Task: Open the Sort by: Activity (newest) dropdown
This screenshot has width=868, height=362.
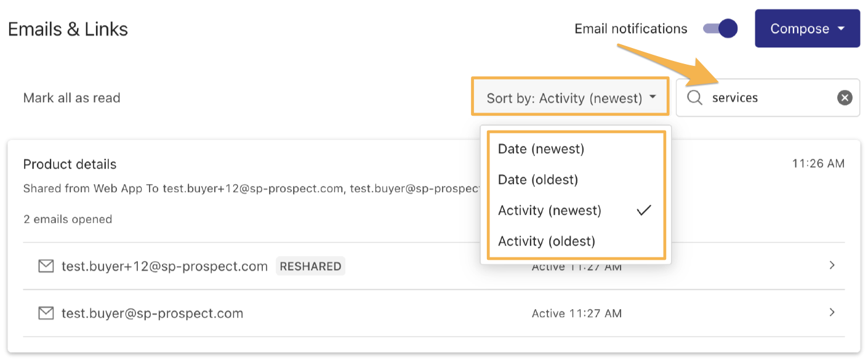Action: click(x=570, y=97)
